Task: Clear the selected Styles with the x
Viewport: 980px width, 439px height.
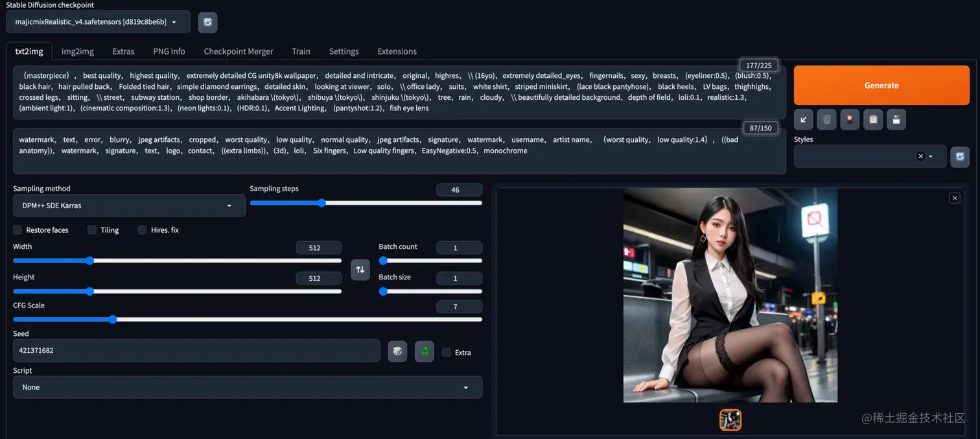Action: click(920, 156)
